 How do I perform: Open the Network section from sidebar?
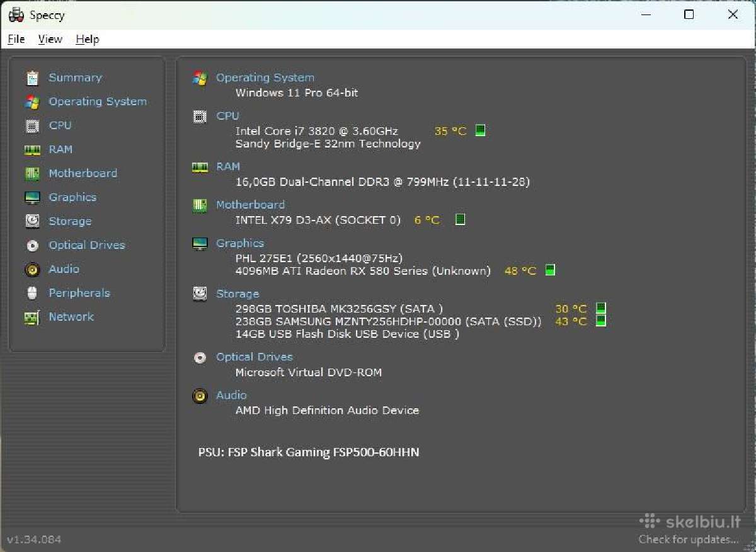(71, 317)
